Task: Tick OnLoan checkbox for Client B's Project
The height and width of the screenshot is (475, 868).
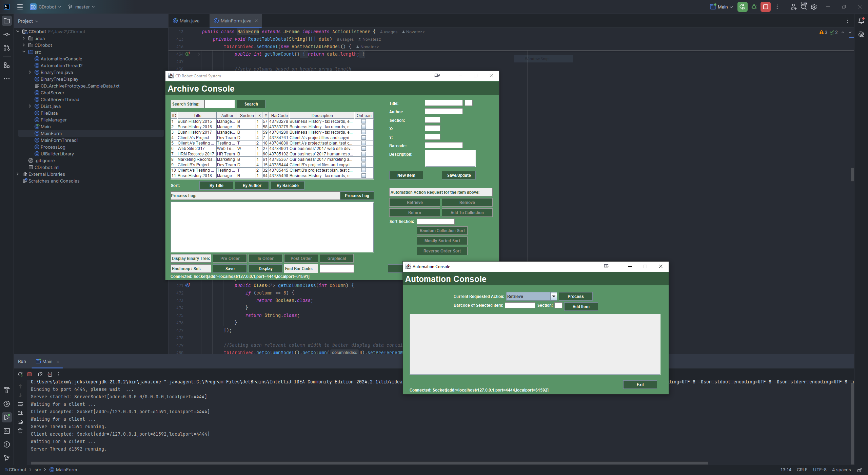Action: click(363, 165)
